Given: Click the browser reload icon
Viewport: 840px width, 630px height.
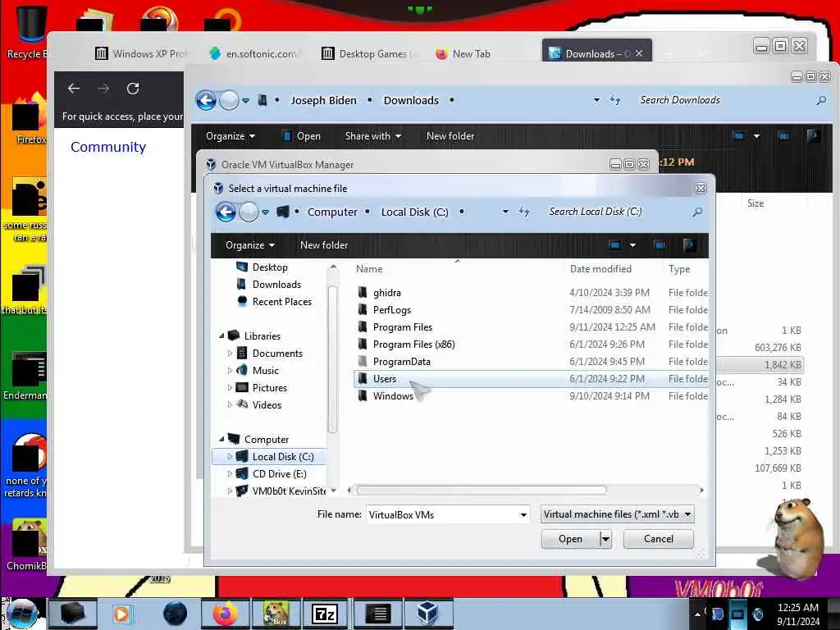Looking at the screenshot, I should click(133, 89).
